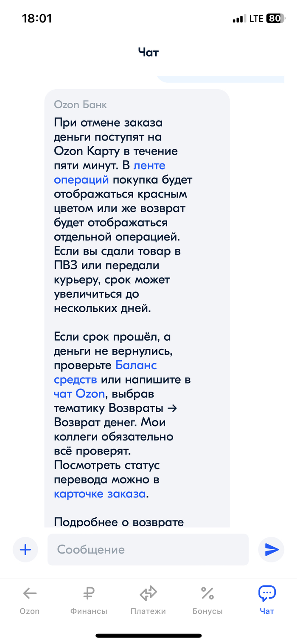This screenshot has width=297, height=644.
Task: Tap the home indicator bar
Action: coord(148,636)
